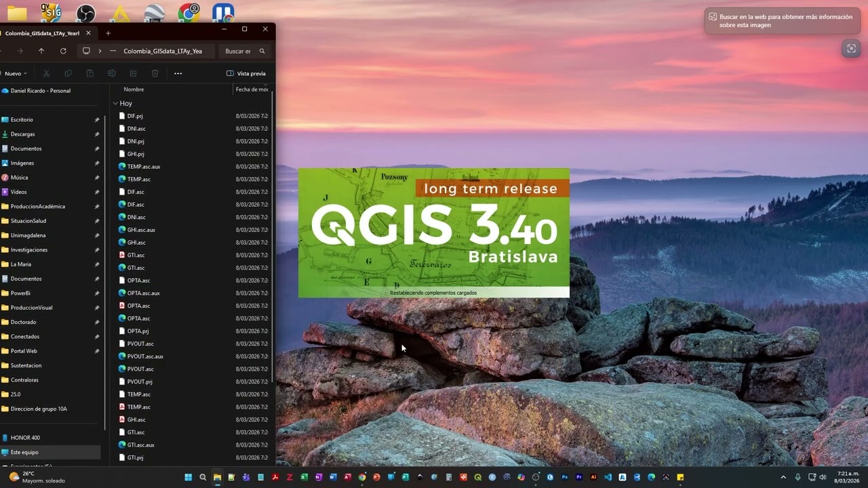Click the visual search icon on desktop
The width and height of the screenshot is (868, 488).
(851, 49)
